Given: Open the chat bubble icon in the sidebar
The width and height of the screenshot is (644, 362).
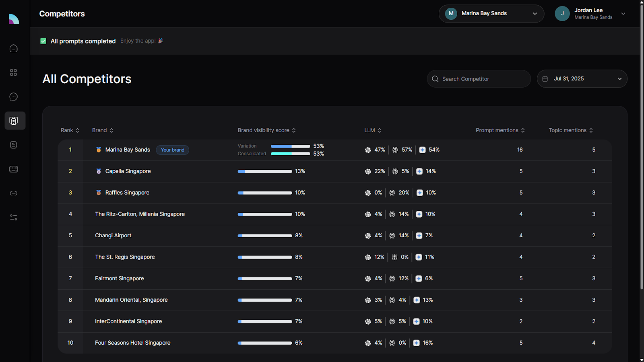Looking at the screenshot, I should pyautogui.click(x=14, y=97).
